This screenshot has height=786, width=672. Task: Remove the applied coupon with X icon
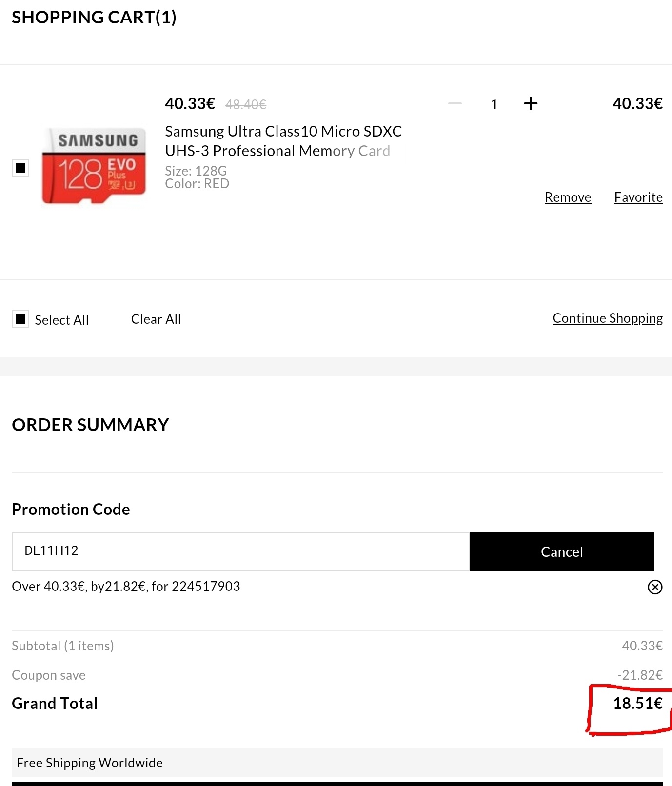[x=654, y=587]
